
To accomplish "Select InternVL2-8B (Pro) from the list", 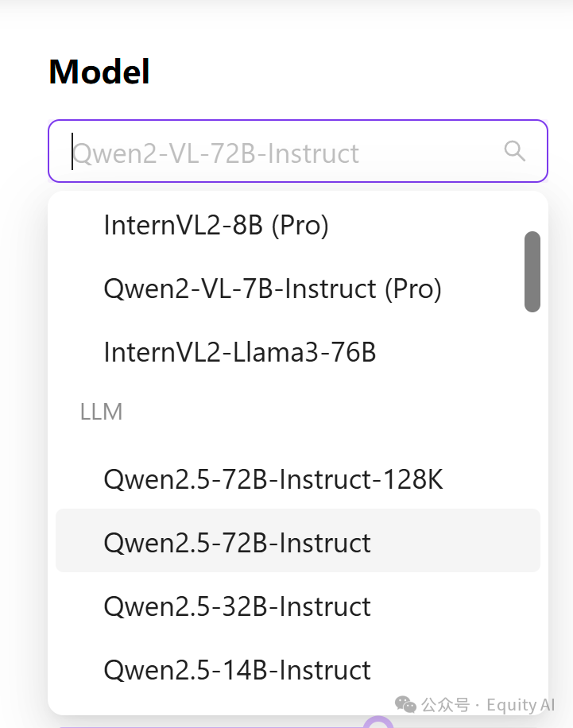I will (x=215, y=226).
